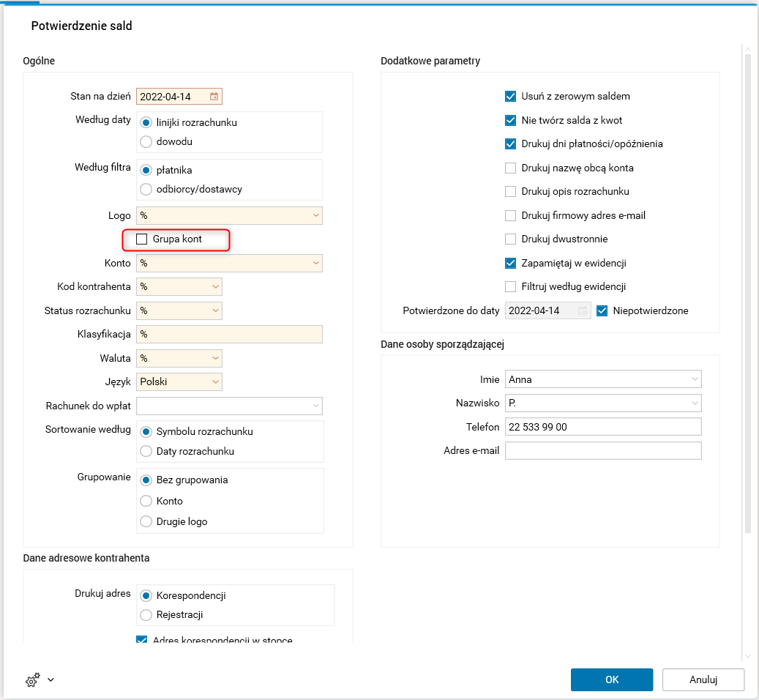This screenshot has height=700, width=759.
Task: Click the vertical scrollbar on the right
Action: point(747,293)
